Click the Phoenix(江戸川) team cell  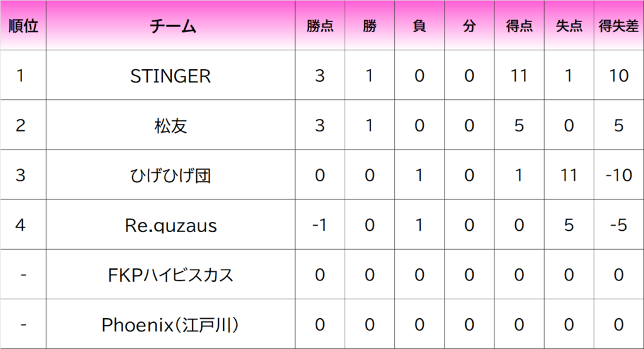(x=170, y=324)
